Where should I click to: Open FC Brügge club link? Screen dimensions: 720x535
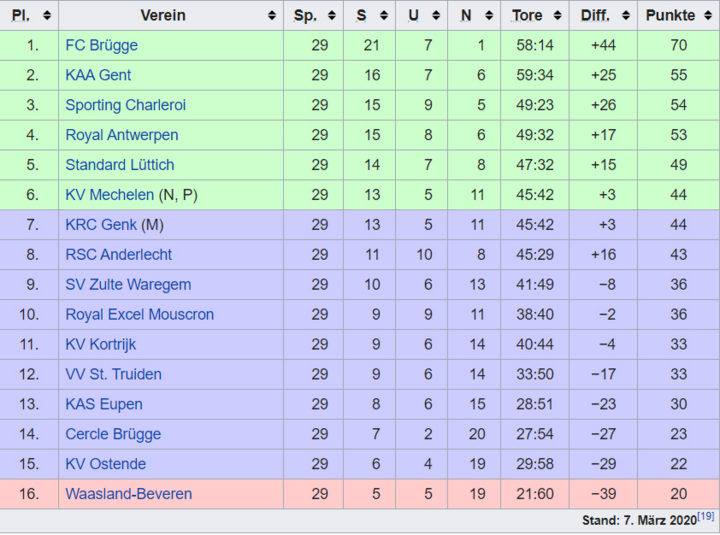[101, 45]
